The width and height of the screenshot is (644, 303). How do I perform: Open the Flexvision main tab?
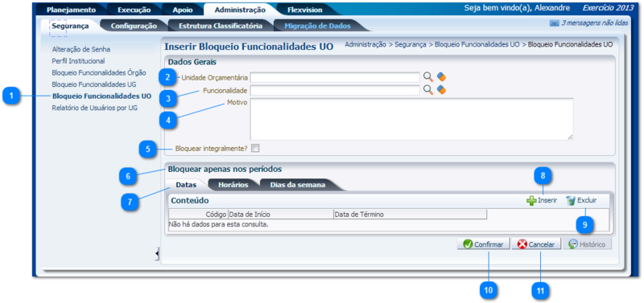pyautogui.click(x=305, y=10)
